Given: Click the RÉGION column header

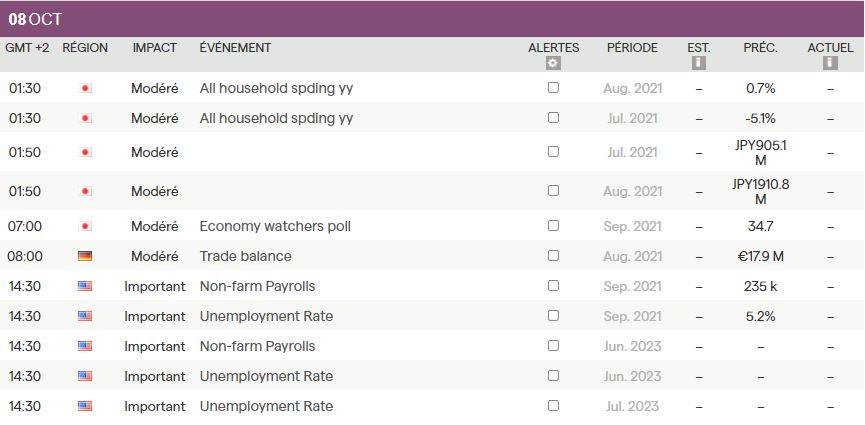Looking at the screenshot, I should pos(85,47).
